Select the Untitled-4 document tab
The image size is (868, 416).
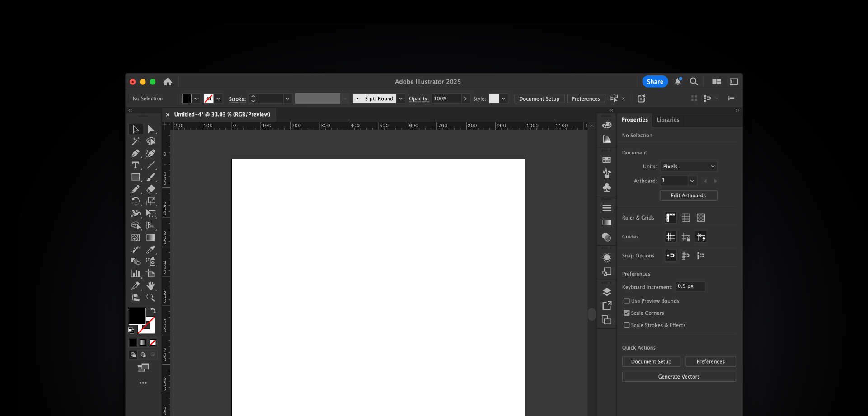point(222,115)
